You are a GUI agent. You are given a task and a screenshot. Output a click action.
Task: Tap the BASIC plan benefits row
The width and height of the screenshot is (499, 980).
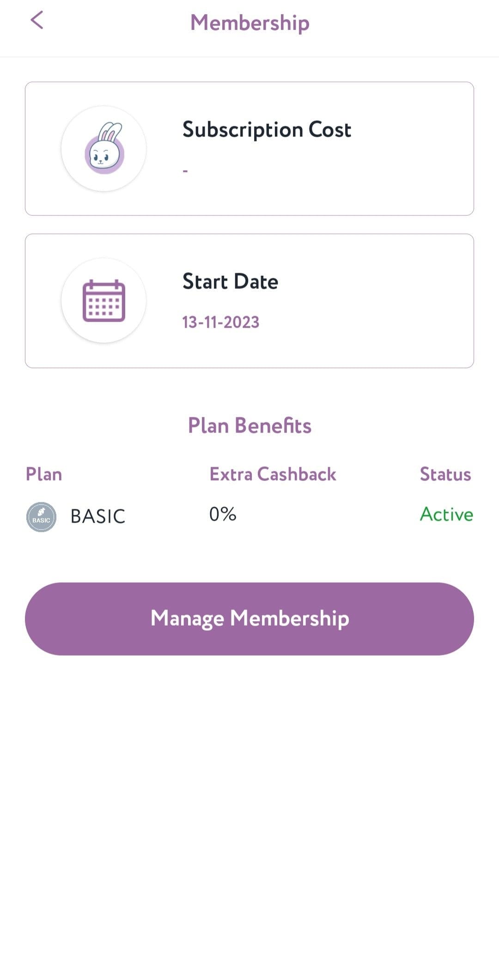(x=249, y=516)
